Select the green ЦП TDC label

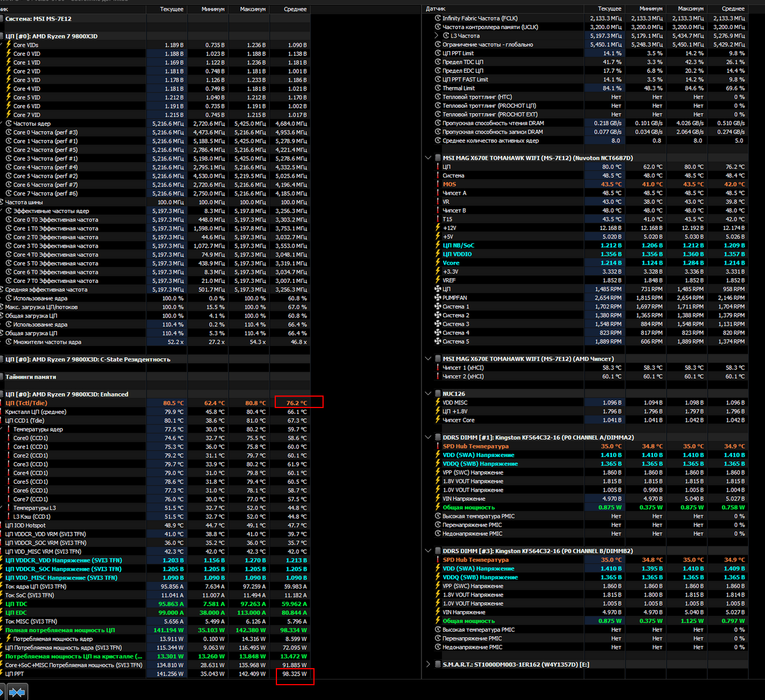coord(16,604)
